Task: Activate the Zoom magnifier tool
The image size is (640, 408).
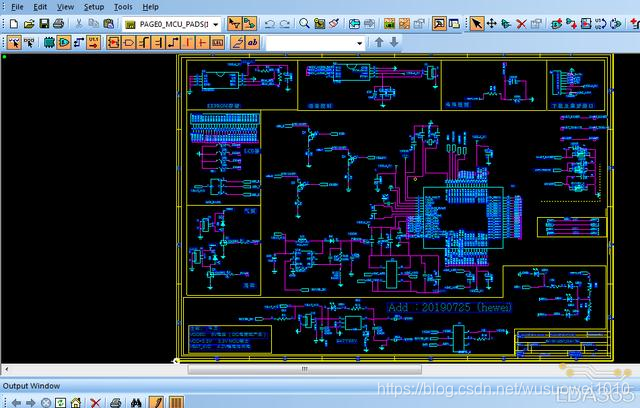Action: [304, 24]
